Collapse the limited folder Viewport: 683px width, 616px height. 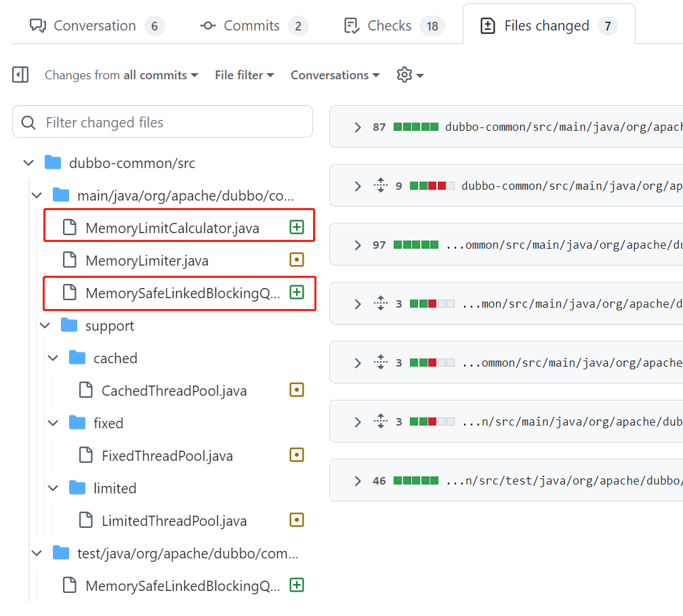tap(53, 488)
